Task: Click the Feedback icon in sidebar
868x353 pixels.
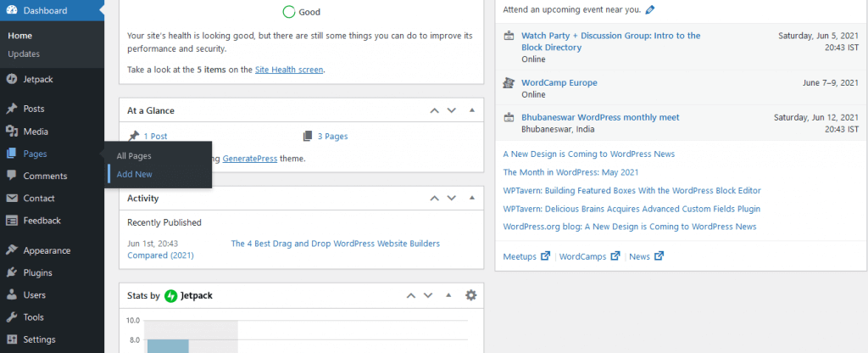Action: 11,220
